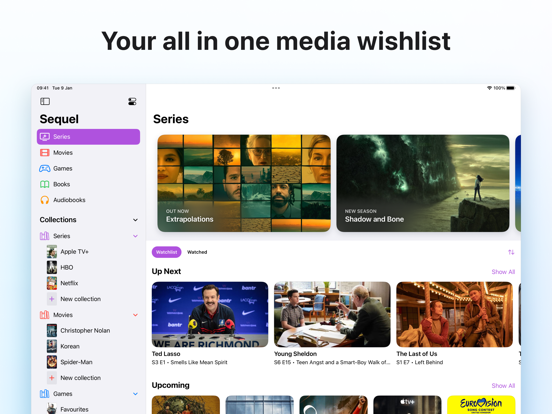
Task: Collapse the Collections section
Action: click(x=135, y=220)
